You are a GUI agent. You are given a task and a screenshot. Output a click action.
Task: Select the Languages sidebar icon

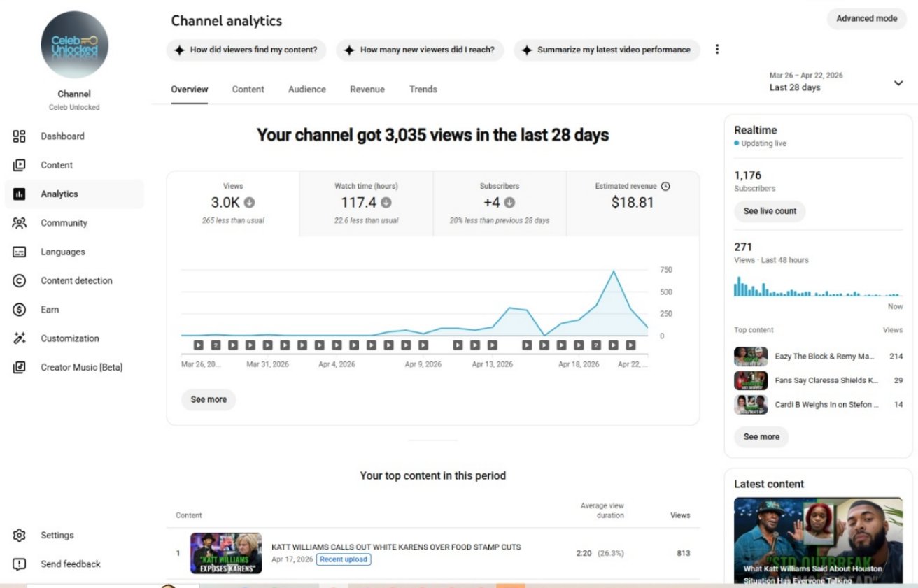coord(20,252)
